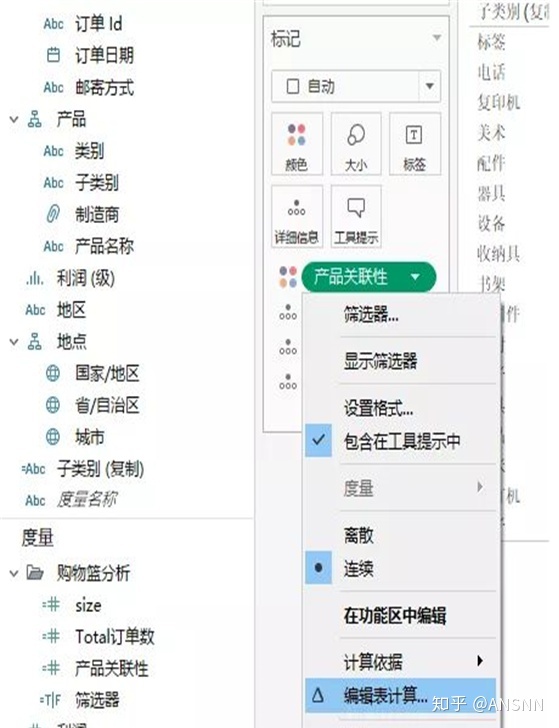Click the calculated number icon beside Total订单数
The width and height of the screenshot is (559, 728).
point(51,636)
